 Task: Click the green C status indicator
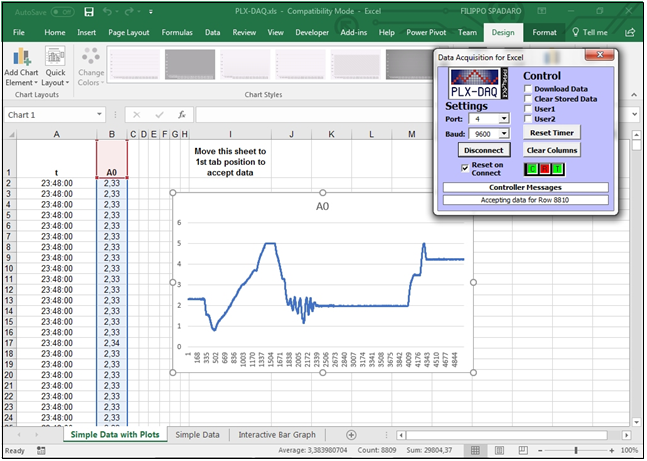(x=532, y=169)
